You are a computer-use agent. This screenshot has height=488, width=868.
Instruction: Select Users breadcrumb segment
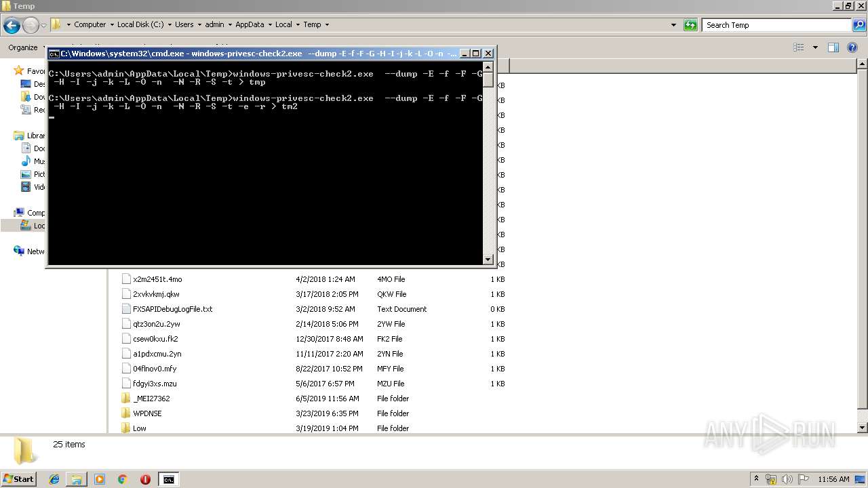point(184,24)
